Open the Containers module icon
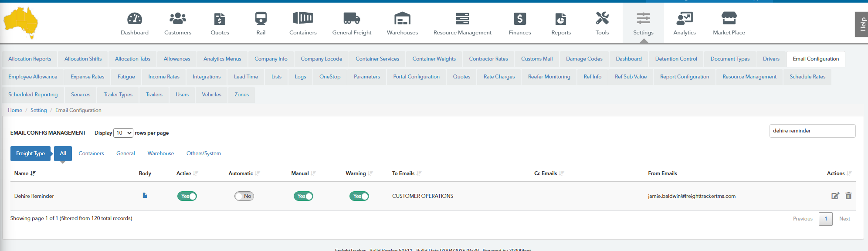 click(x=303, y=18)
